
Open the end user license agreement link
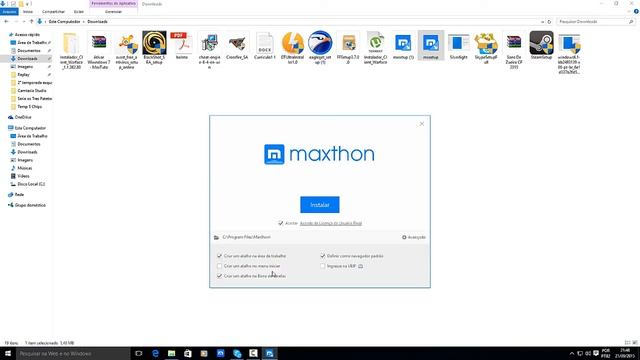point(331,223)
